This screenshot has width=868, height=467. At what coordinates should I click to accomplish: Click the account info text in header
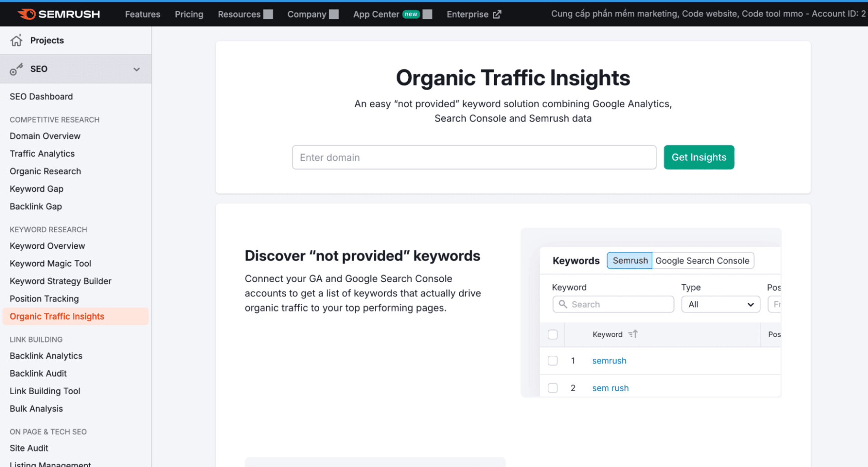(x=708, y=14)
